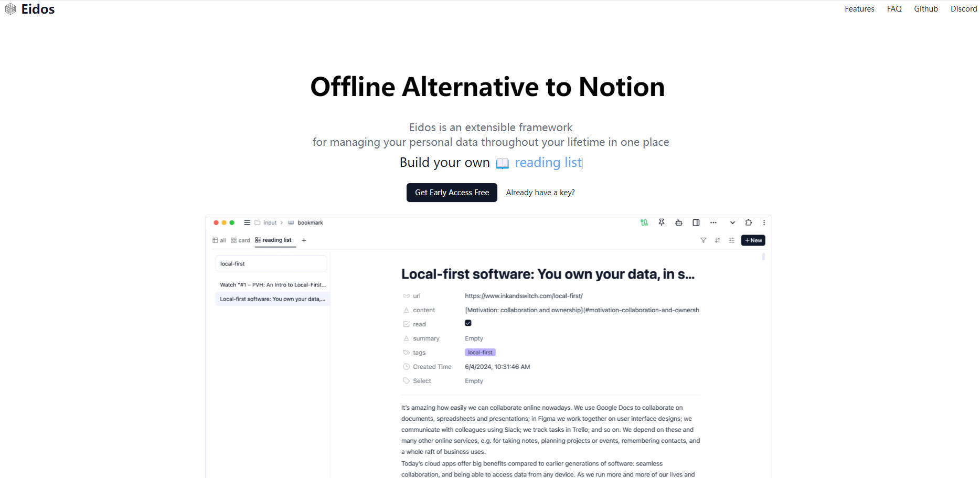The height and width of the screenshot is (478, 980).
Task: Open the vertical three-dots options menu
Action: (x=764, y=222)
